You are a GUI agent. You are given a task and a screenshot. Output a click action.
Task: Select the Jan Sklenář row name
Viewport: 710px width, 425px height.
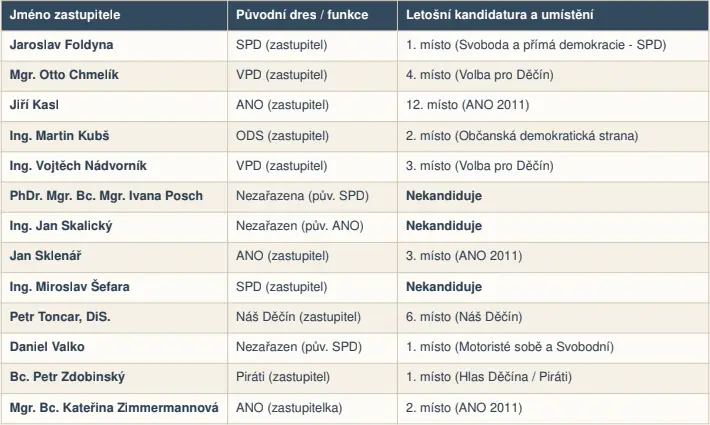click(45, 256)
